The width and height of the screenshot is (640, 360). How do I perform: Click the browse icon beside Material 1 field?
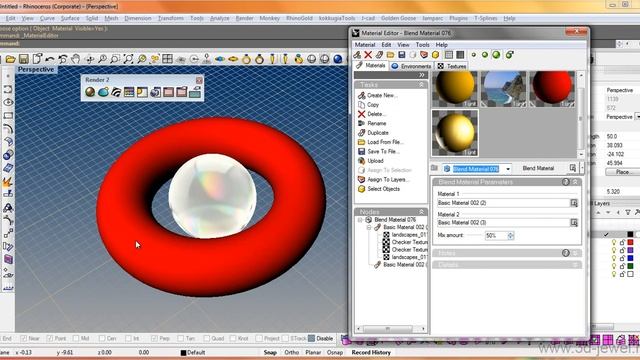[x=574, y=203]
